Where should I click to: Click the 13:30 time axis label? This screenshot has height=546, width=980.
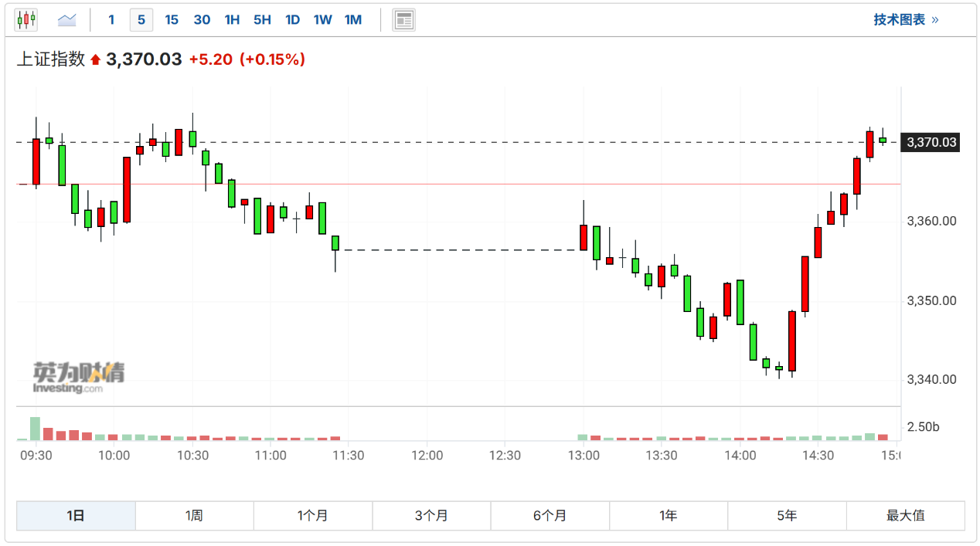(x=662, y=456)
